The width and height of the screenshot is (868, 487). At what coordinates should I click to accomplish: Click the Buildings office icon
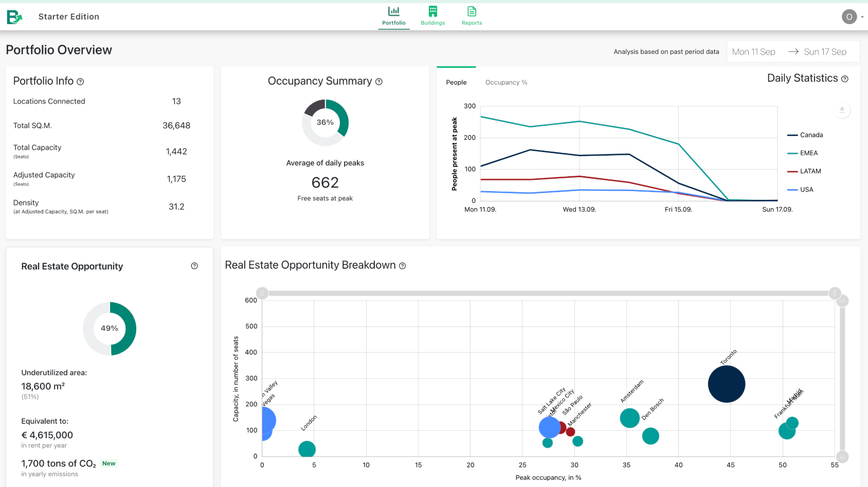click(433, 11)
